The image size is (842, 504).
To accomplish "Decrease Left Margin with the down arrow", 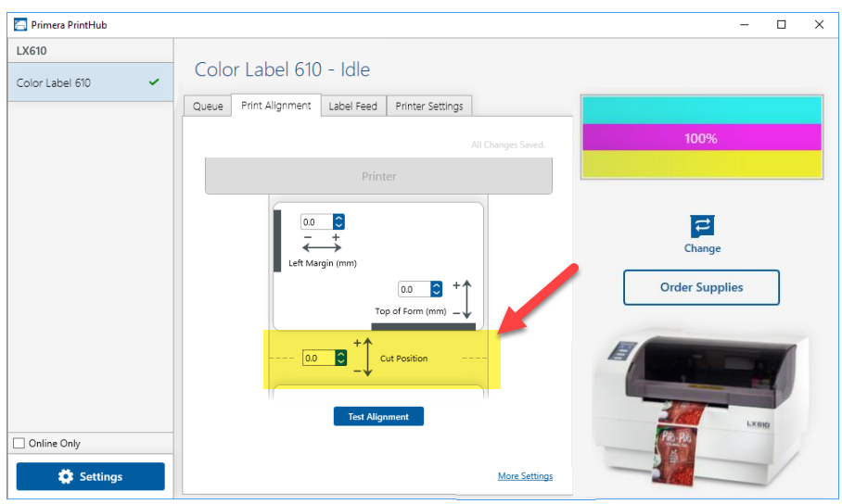I will click(x=338, y=225).
